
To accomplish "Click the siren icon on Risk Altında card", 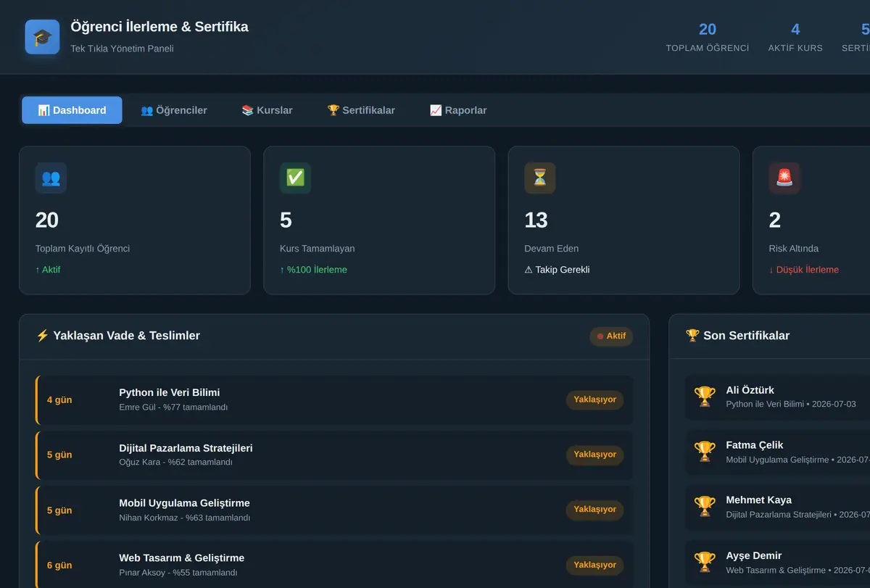I will click(784, 178).
